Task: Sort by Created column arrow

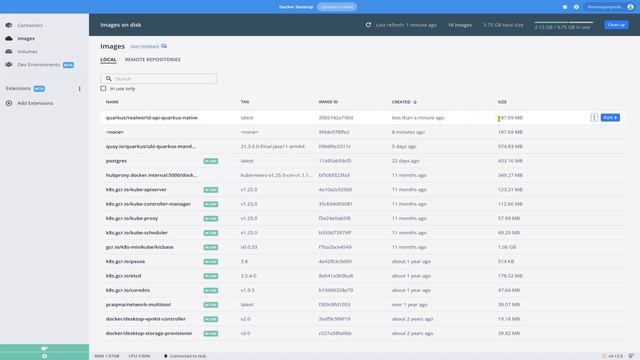Action: point(415,102)
